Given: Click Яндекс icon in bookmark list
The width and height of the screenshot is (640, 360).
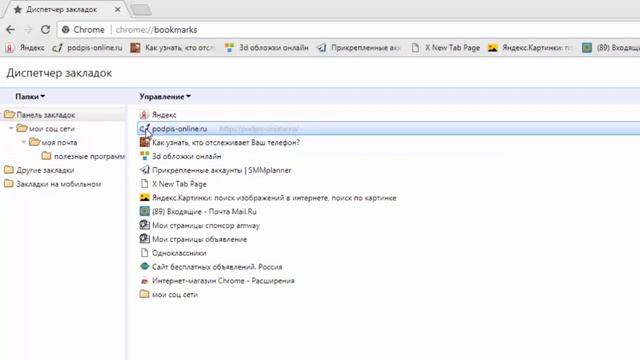Looking at the screenshot, I should pos(144,115).
